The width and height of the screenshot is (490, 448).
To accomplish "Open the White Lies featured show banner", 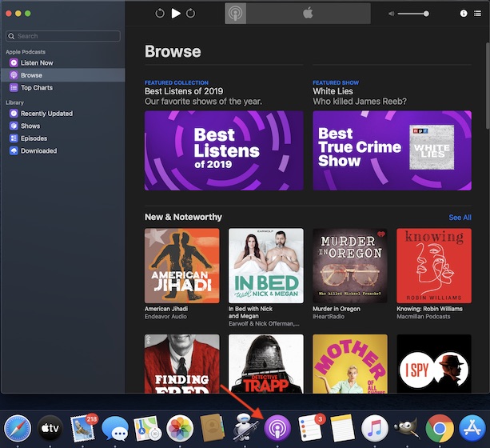I will (392, 150).
